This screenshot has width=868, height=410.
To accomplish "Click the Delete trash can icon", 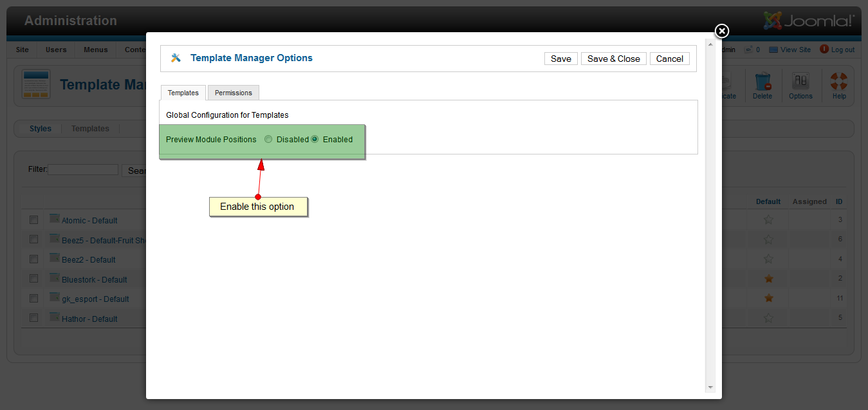I will point(762,82).
